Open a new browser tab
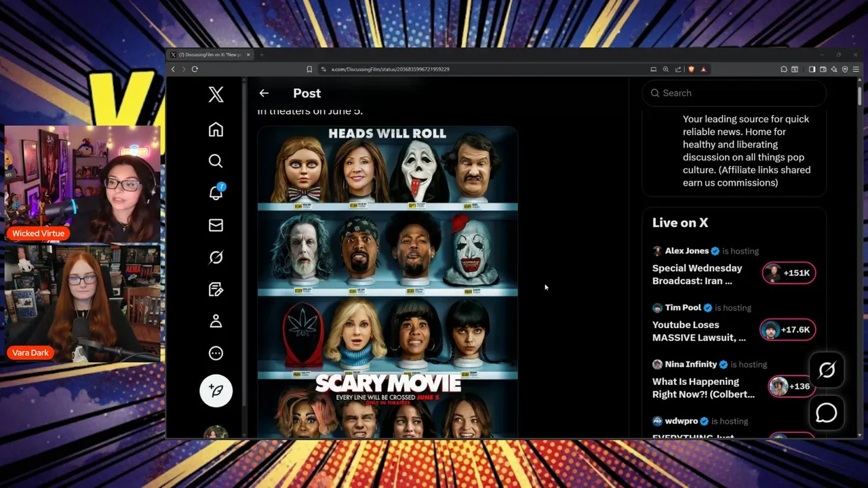This screenshot has height=488, width=868. pos(262,55)
